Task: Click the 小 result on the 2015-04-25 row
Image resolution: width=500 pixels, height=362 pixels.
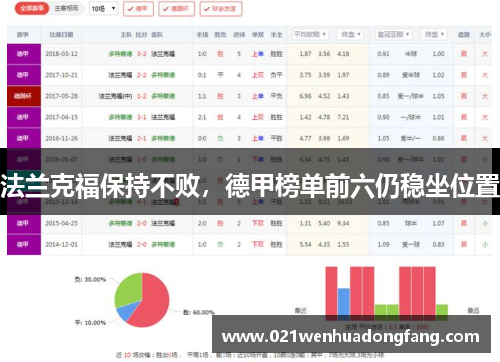Action: [485, 223]
